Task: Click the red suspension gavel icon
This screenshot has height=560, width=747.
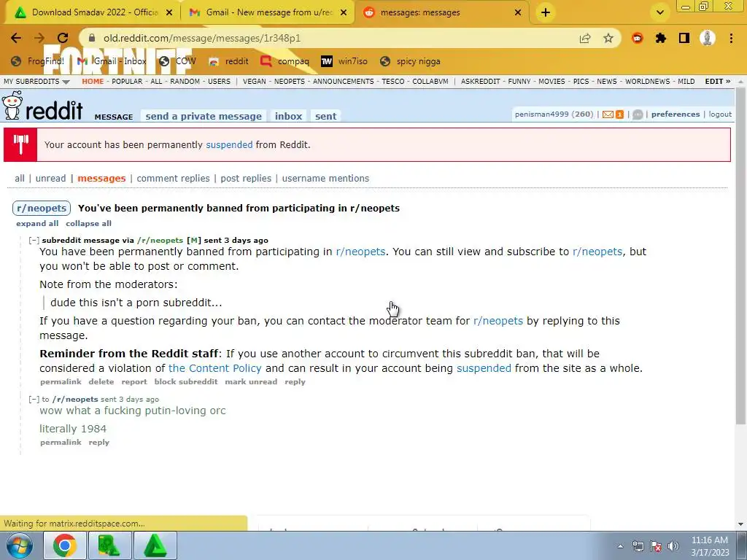Action: (20, 145)
